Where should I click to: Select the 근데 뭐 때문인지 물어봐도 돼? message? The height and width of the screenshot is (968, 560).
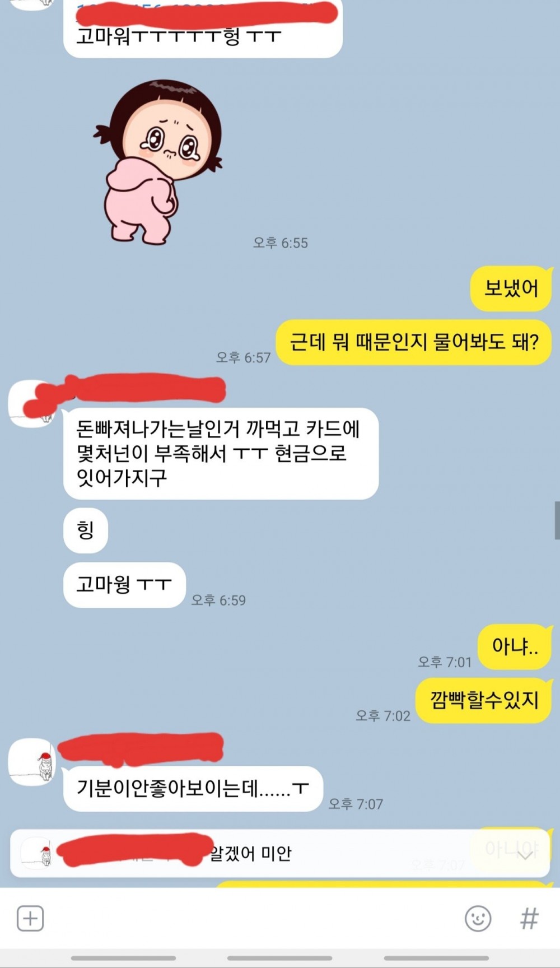(414, 342)
